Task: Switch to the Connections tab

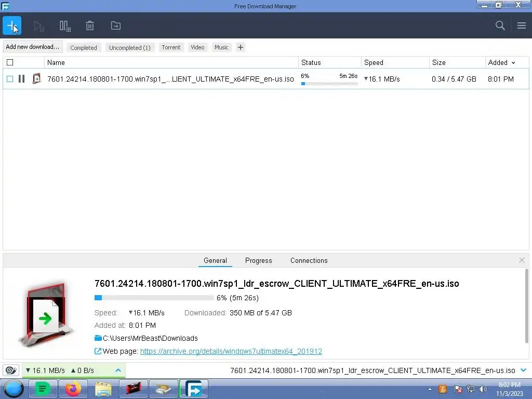Action: [x=309, y=260]
